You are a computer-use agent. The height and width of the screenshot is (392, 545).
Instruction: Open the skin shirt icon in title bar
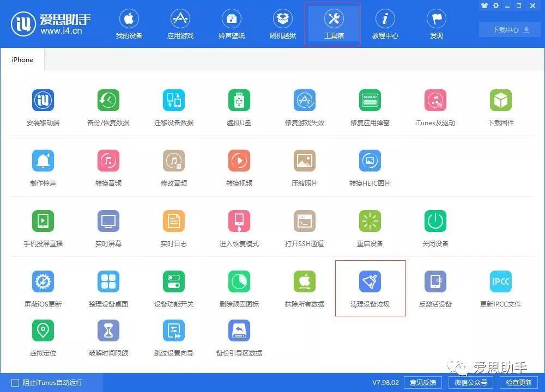pos(484,5)
